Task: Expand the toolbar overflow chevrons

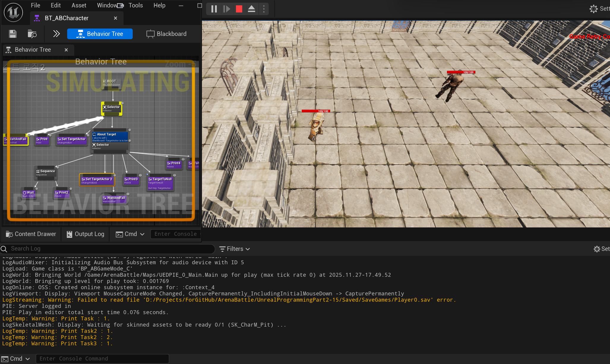Action: pyautogui.click(x=56, y=34)
